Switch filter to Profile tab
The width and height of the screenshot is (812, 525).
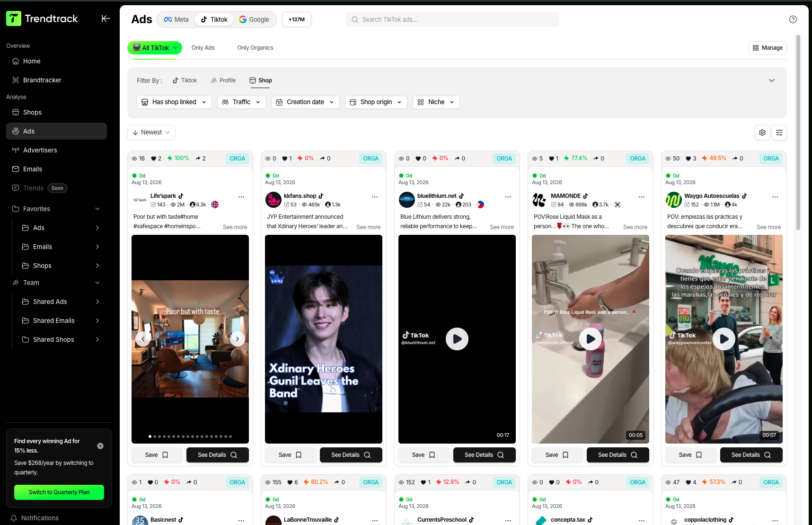tap(223, 80)
